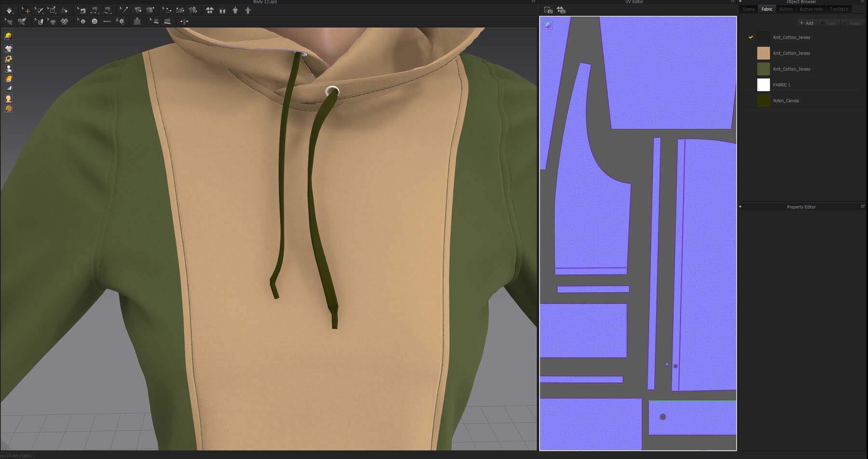This screenshot has height=459, width=868.
Task: Expand the Object Browser panel arrow
Action: [x=740, y=2]
